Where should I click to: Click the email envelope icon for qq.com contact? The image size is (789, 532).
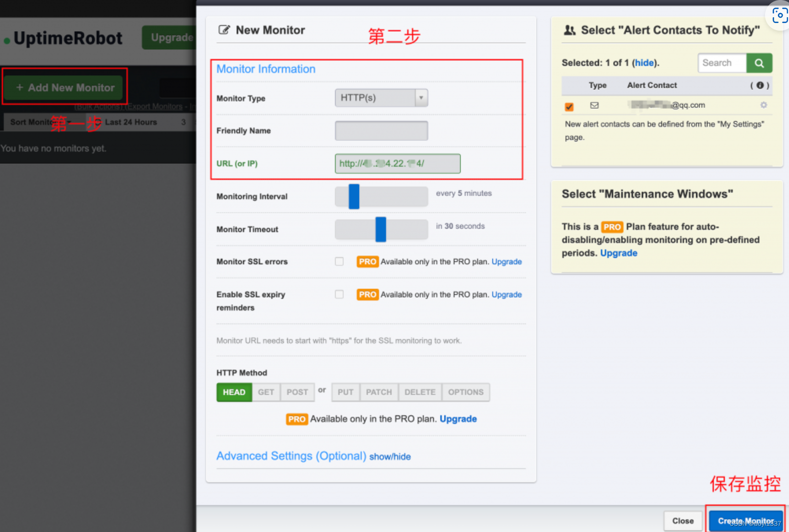[x=594, y=105]
